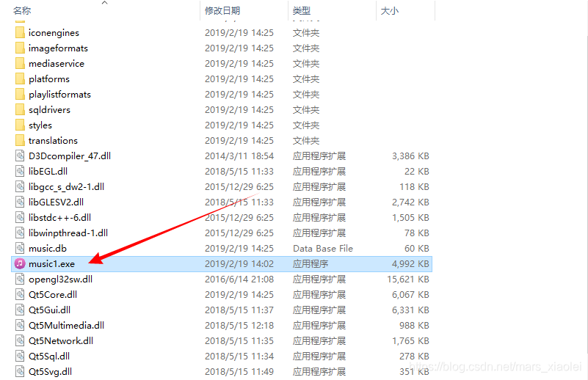The height and width of the screenshot is (380, 588).
Task: Click the 15,621 KB size of opengl32sw.dll
Action: 408,279
